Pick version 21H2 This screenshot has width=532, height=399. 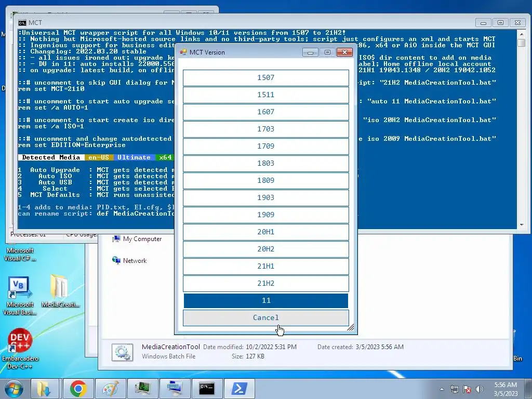(265, 283)
